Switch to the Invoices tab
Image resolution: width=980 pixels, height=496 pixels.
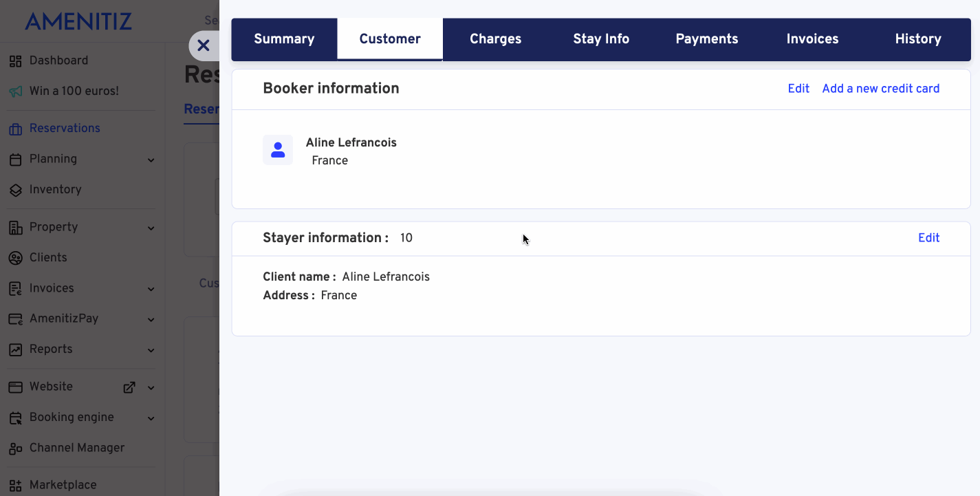click(x=812, y=39)
